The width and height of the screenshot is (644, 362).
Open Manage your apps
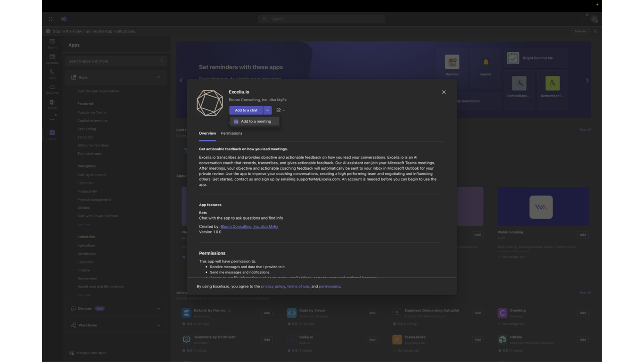(88, 353)
